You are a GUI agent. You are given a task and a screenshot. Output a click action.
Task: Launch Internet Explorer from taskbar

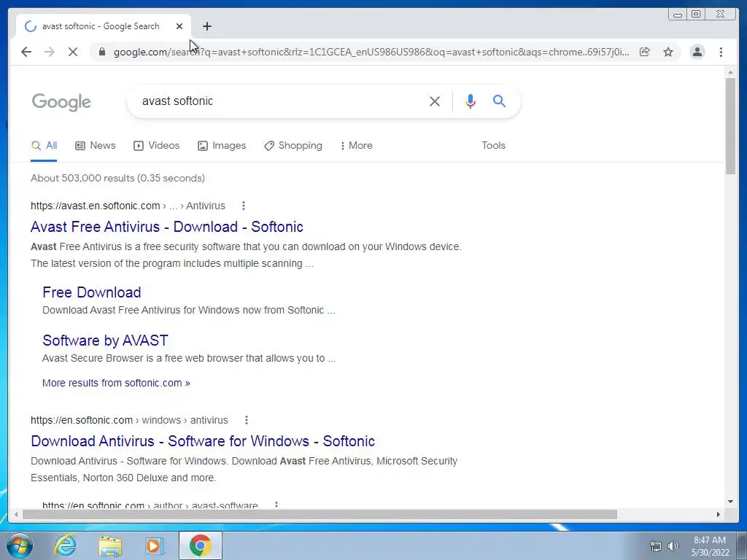(65, 545)
